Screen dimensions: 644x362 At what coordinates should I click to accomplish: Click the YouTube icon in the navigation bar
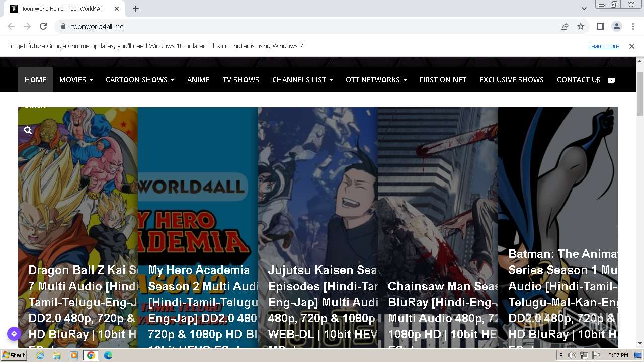pos(611,80)
